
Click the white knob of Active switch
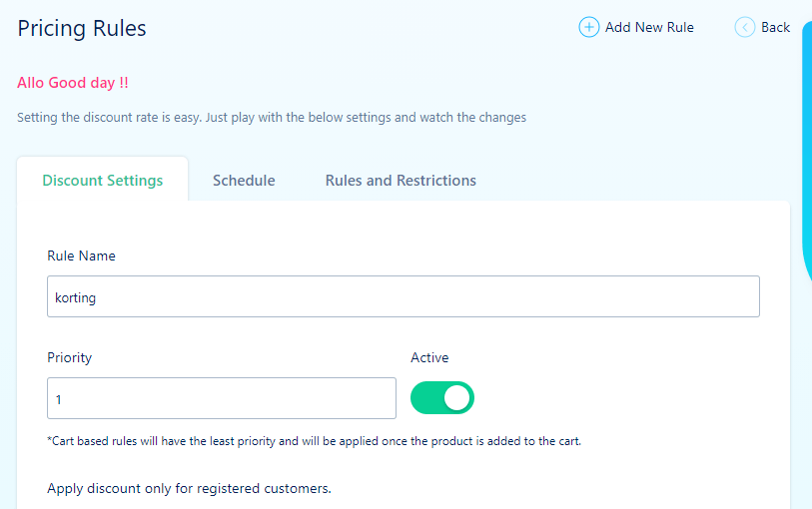[457, 398]
